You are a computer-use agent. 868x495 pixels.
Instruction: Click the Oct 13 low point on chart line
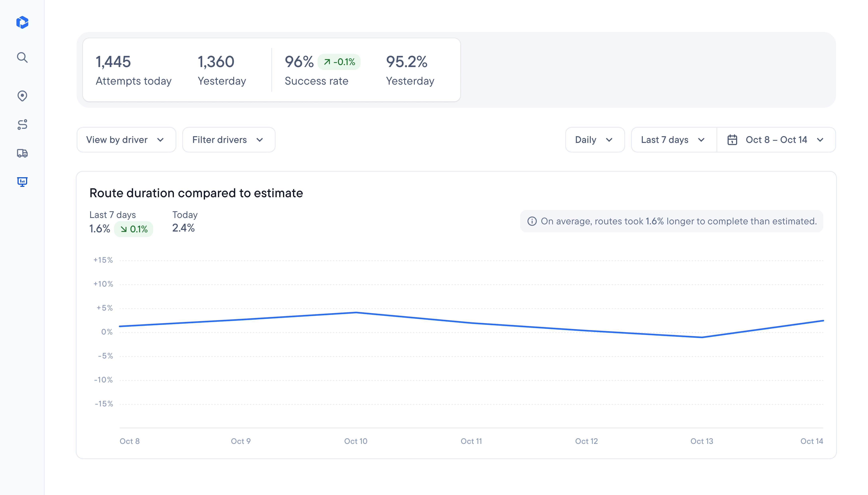[702, 337]
